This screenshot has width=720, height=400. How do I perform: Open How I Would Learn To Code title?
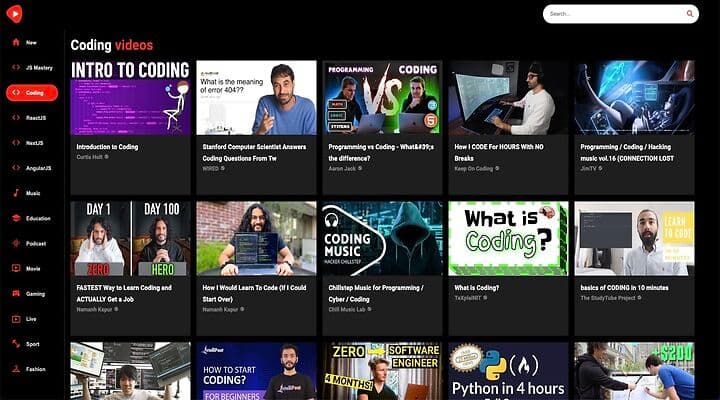(254, 293)
